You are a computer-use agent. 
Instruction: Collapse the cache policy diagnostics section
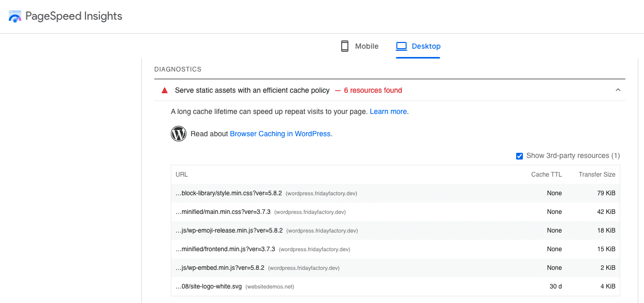point(618,89)
